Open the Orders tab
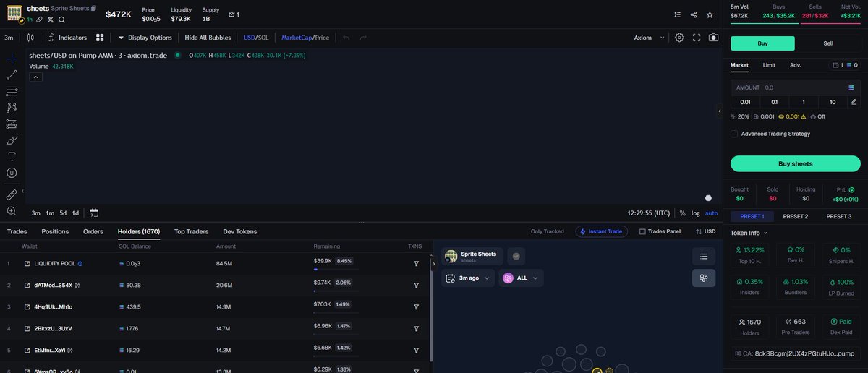Image resolution: width=868 pixels, height=373 pixels. [x=93, y=231]
